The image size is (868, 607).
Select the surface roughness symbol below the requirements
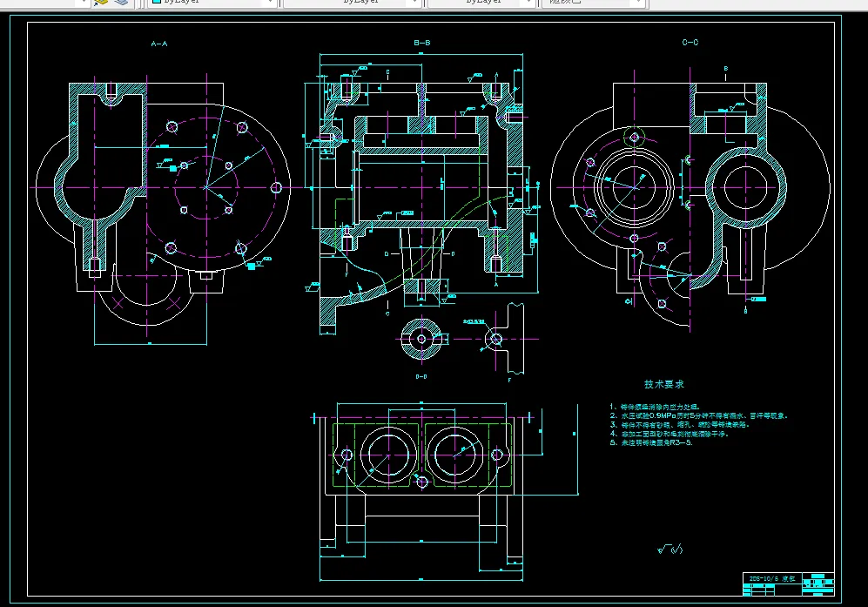click(x=670, y=550)
